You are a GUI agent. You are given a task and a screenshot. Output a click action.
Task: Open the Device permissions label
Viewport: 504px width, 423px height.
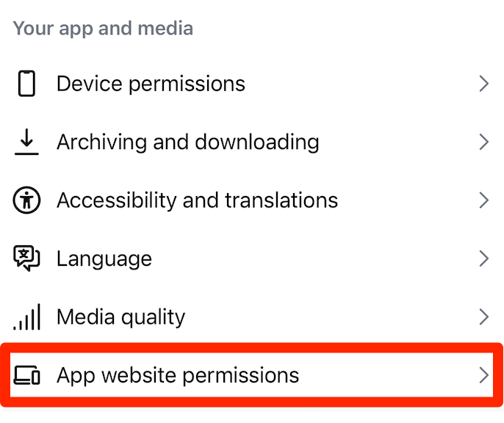tap(151, 84)
